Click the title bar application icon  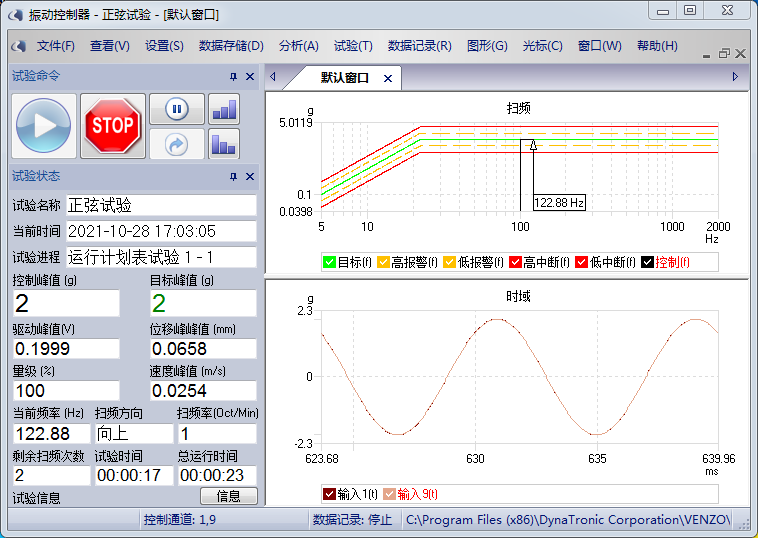coord(15,15)
